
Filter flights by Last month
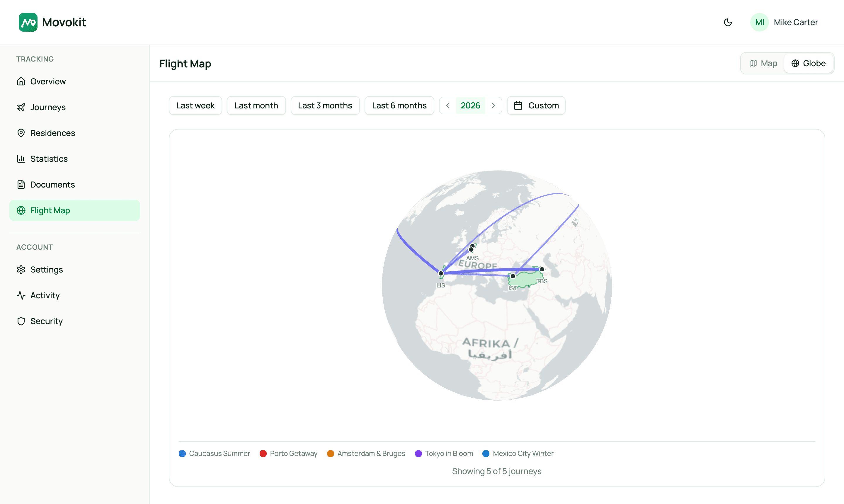(x=256, y=105)
